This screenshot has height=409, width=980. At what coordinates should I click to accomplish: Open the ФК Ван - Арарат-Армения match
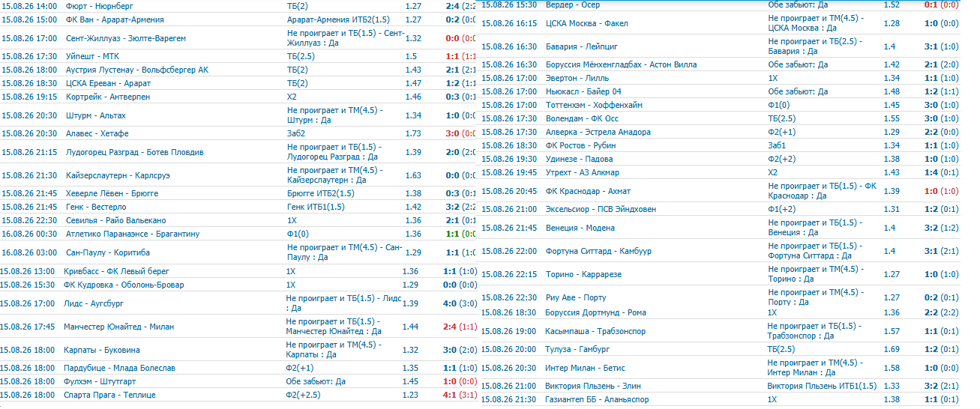[x=115, y=19]
